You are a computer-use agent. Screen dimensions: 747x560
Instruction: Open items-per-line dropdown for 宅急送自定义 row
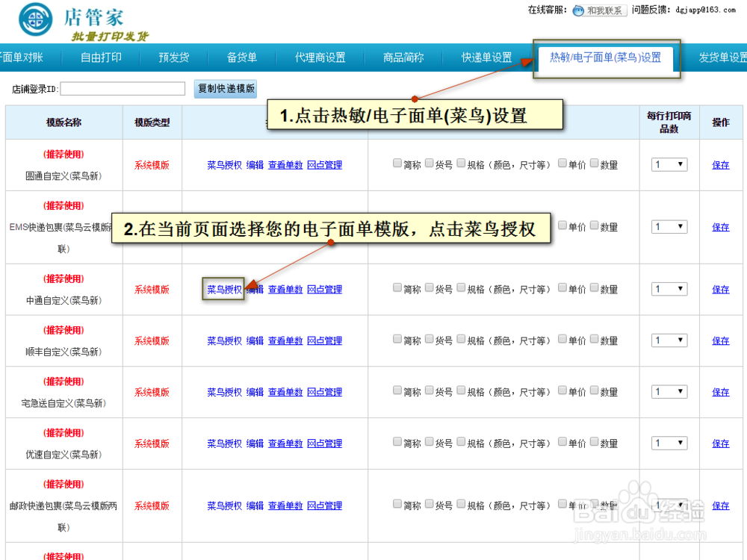pyautogui.click(x=669, y=392)
